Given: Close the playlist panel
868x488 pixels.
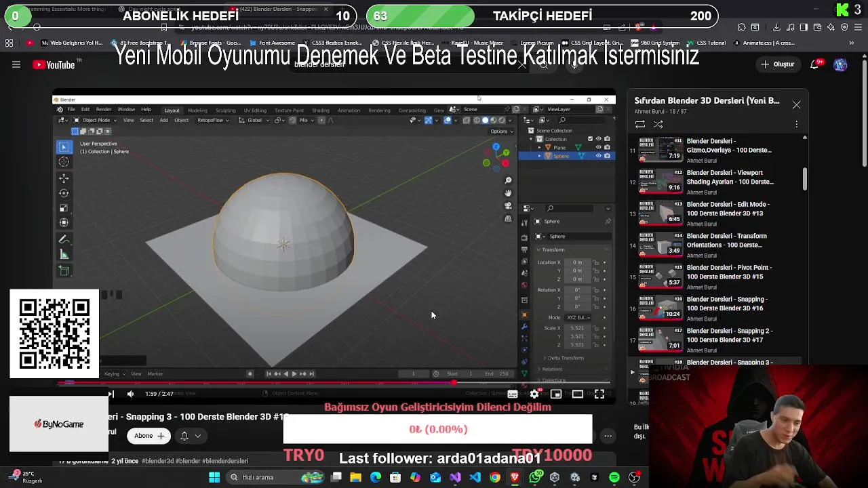Looking at the screenshot, I should click(796, 105).
